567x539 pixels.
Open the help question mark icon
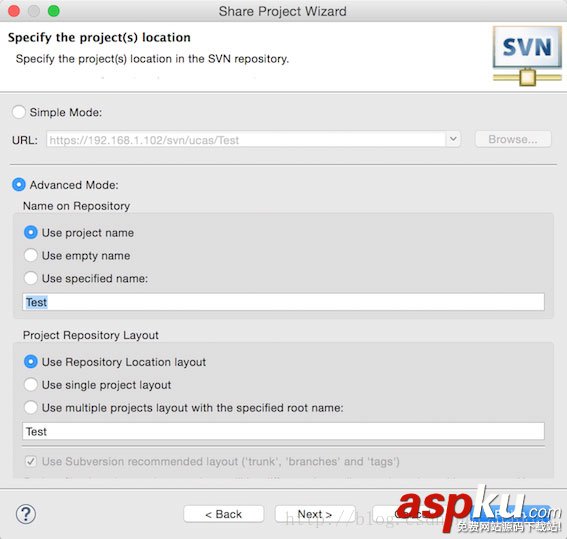point(26,514)
